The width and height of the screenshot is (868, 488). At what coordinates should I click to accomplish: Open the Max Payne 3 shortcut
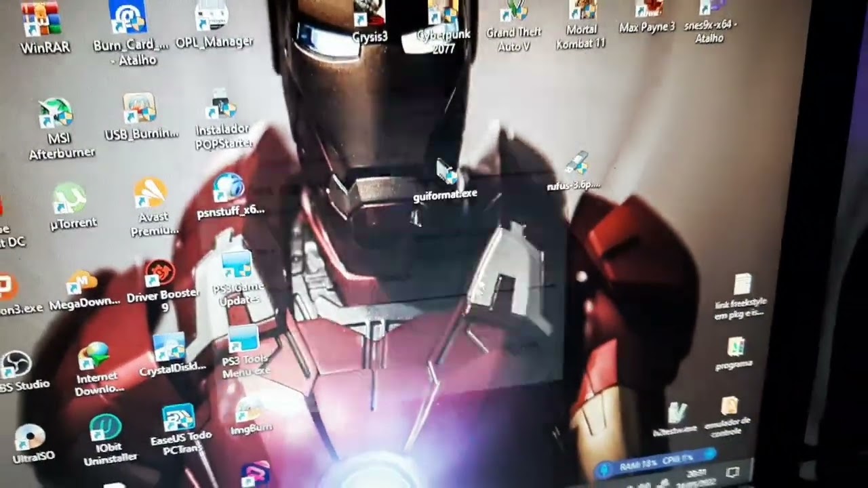click(x=647, y=17)
